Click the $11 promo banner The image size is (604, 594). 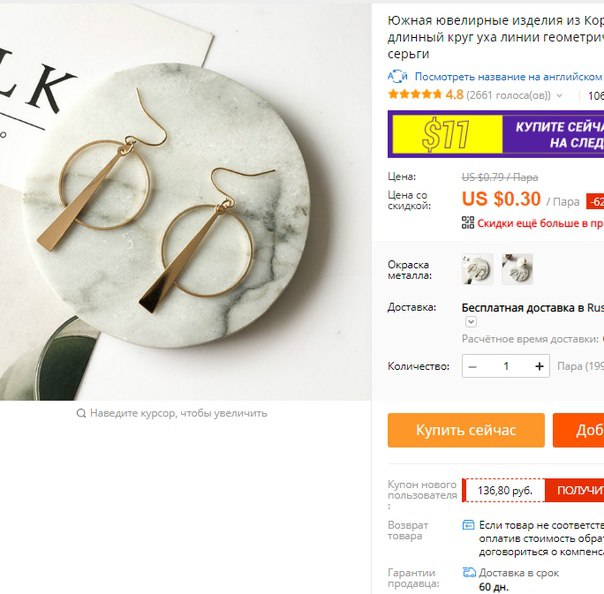496,134
